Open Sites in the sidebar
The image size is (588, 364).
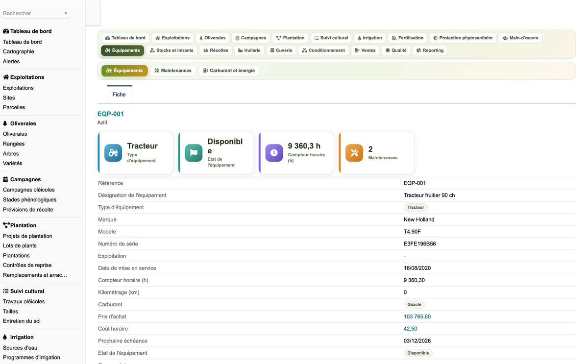[9, 97]
